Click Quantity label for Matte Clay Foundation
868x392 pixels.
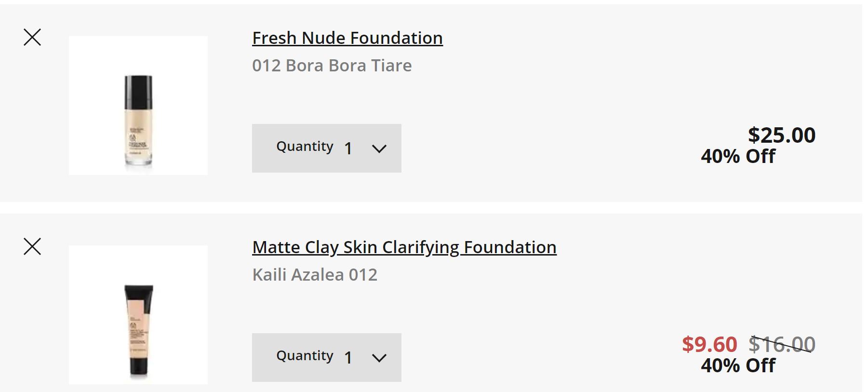305,355
